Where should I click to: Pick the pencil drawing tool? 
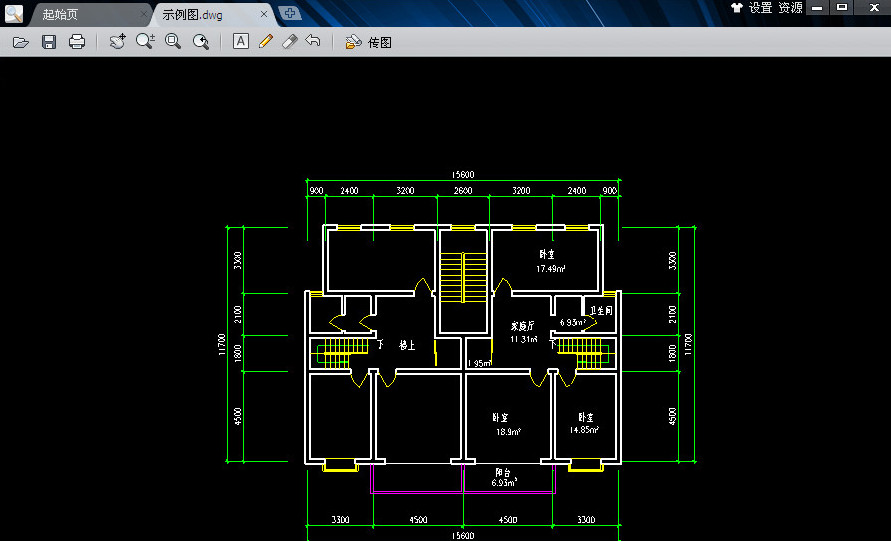tap(265, 42)
